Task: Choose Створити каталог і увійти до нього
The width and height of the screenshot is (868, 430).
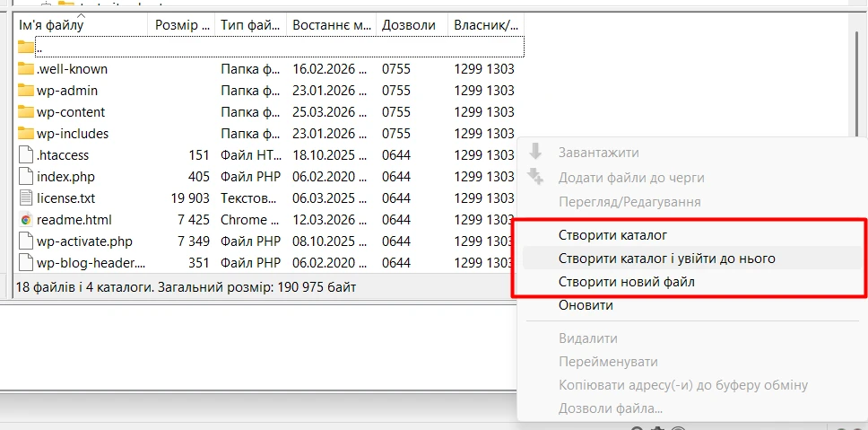Action: [x=667, y=259]
